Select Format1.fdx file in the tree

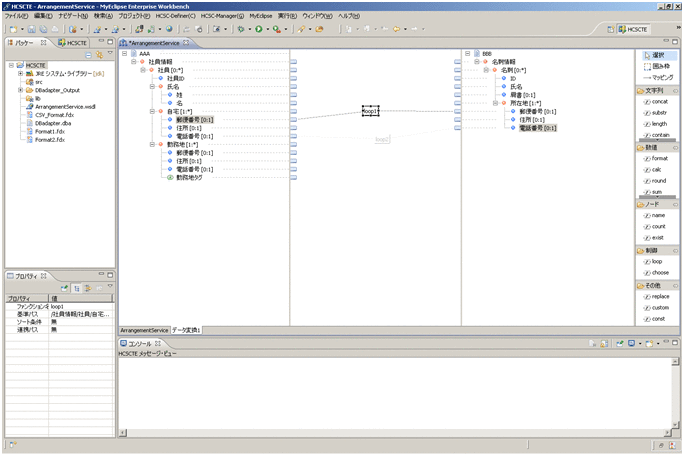tap(49, 131)
